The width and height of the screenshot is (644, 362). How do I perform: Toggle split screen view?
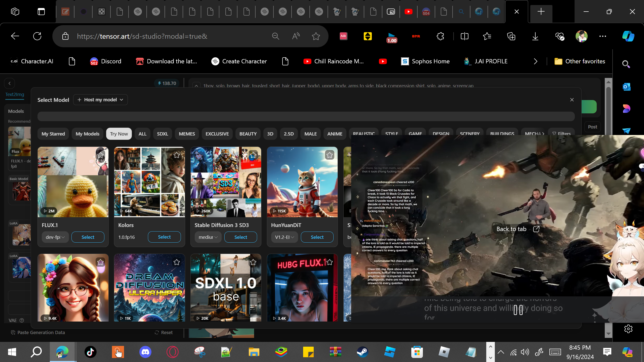point(464,36)
